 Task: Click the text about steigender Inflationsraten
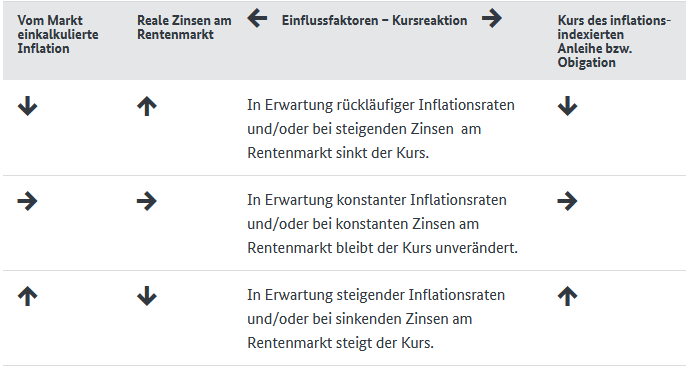[376, 319]
